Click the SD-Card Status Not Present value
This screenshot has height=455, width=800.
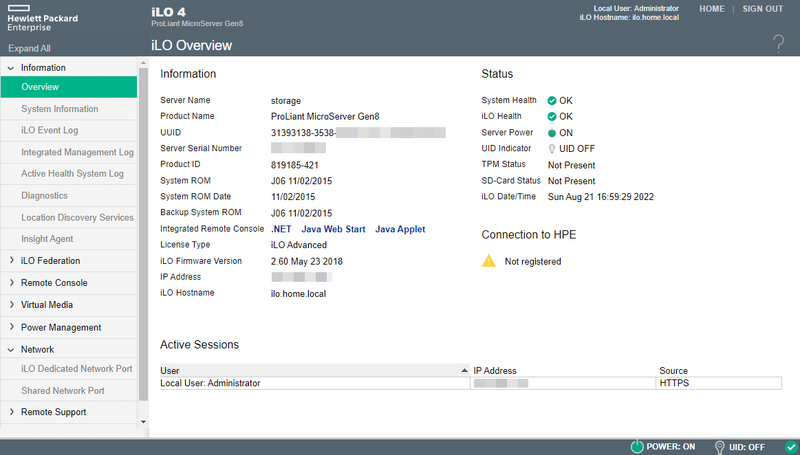click(x=571, y=181)
